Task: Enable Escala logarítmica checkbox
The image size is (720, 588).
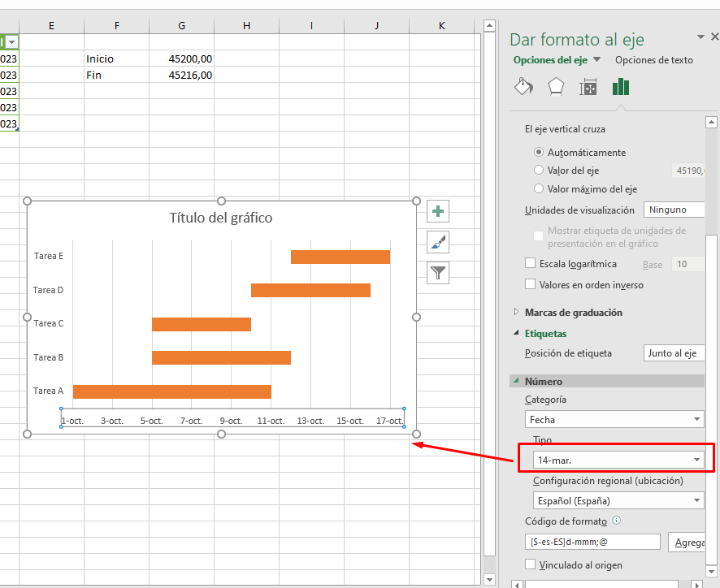Action: click(531, 264)
